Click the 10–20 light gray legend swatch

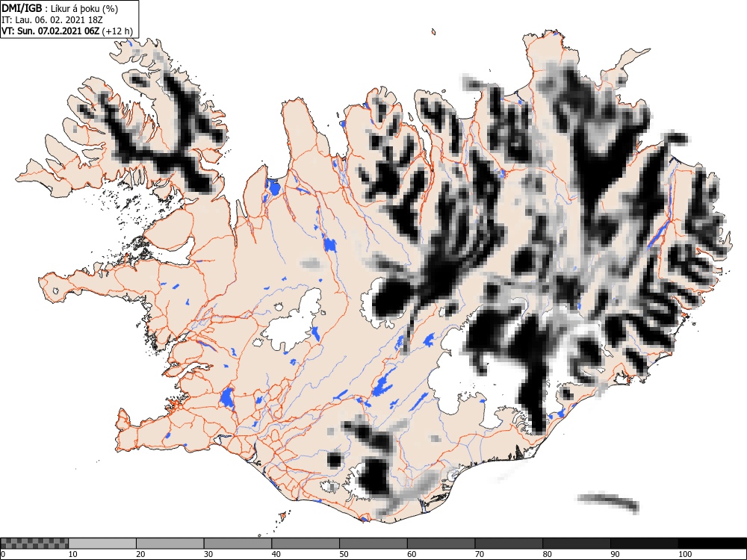[x=102, y=544]
